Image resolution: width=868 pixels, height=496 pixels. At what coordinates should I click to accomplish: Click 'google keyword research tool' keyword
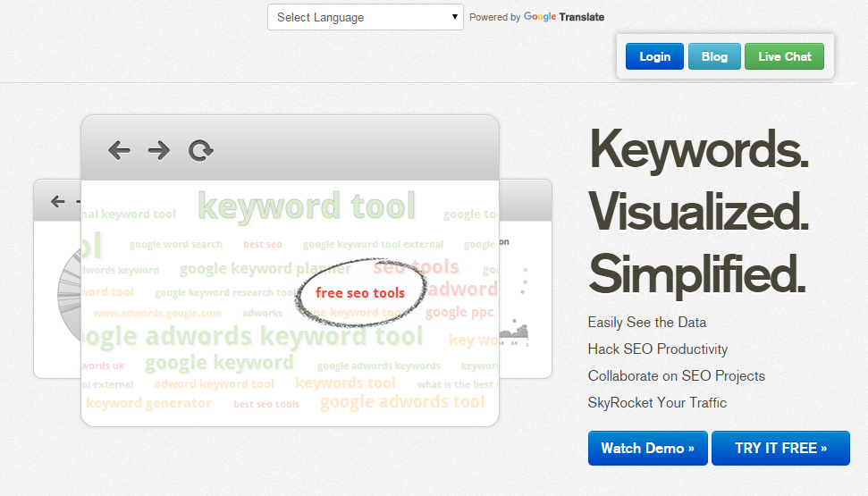225,293
